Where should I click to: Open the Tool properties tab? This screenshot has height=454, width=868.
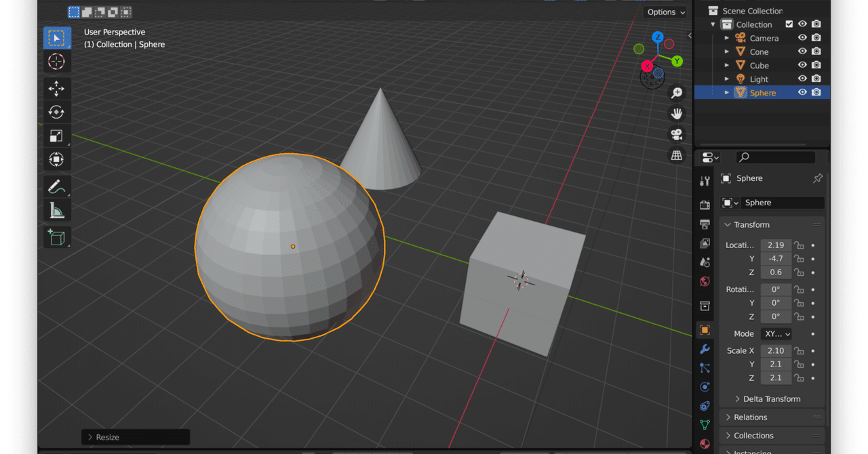pyautogui.click(x=705, y=180)
